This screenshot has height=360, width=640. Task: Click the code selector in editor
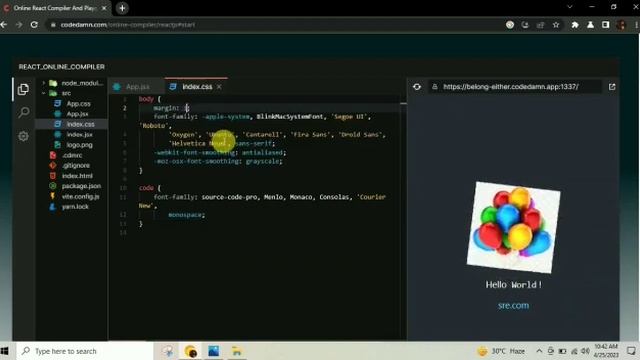(146, 188)
